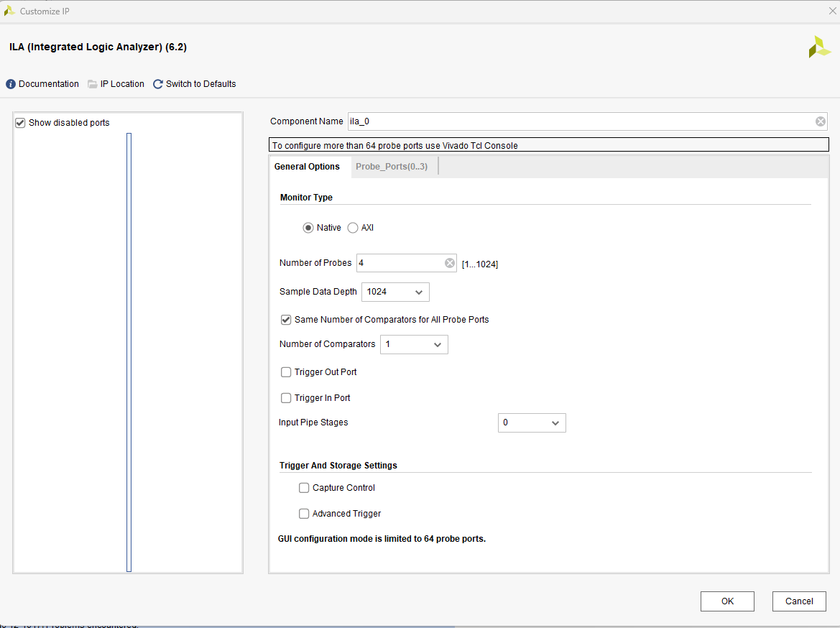Uncheck Same Number of Comparators option

[x=286, y=320]
